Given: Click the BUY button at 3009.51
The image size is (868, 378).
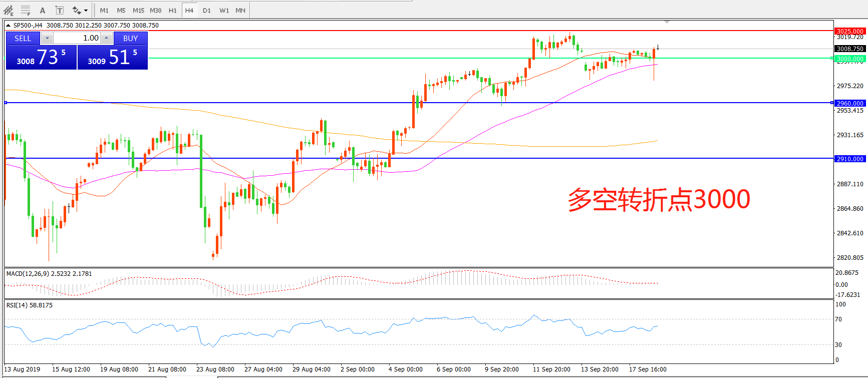Looking at the screenshot, I should click(113, 57).
